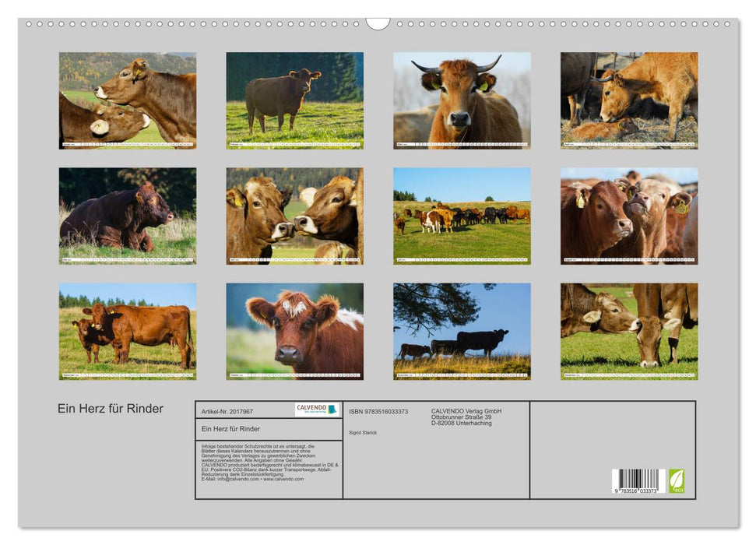Viewport: 756px width, 545px height.
Task: Select the cows with yellow ear tags
Action: (628, 216)
